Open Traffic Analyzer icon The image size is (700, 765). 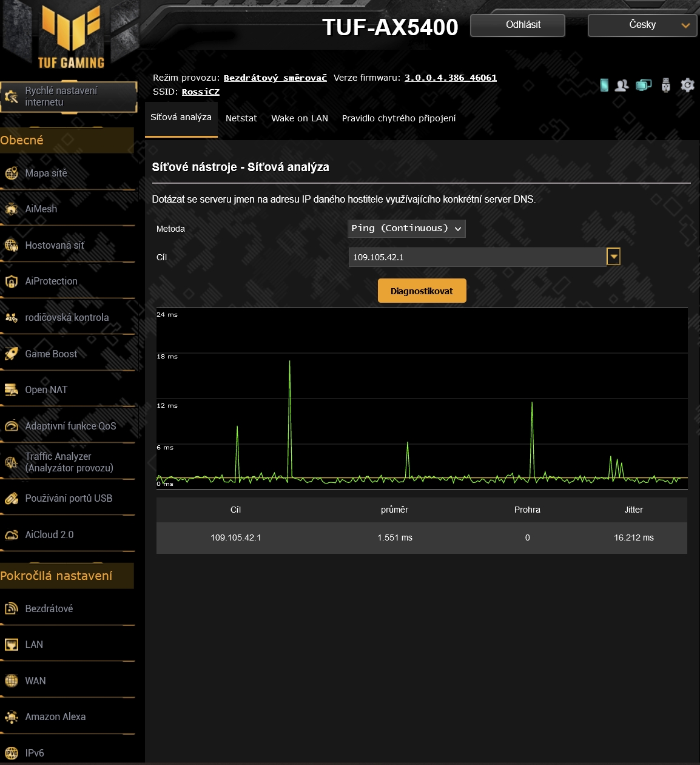tap(12, 463)
